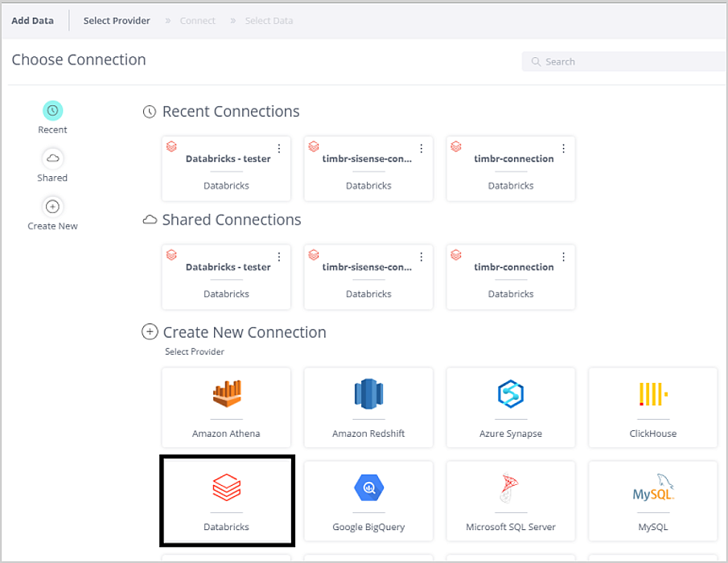The width and height of the screenshot is (728, 563).
Task: Choose the Google BigQuery provider icon
Action: pos(368,487)
